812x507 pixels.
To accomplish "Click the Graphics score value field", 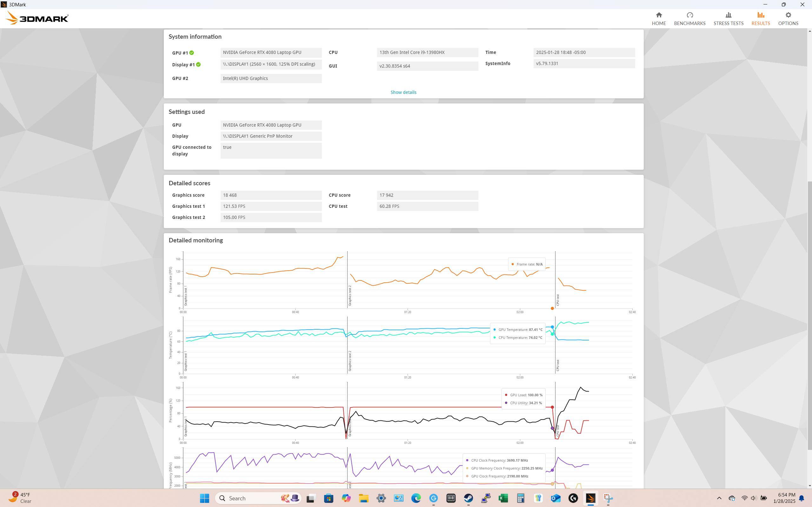I will click(x=271, y=195).
